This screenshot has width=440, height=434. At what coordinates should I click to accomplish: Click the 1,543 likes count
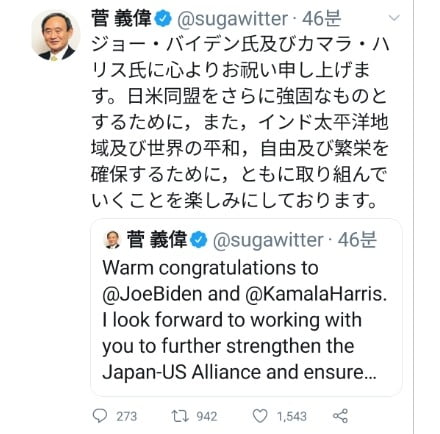pos(292,416)
